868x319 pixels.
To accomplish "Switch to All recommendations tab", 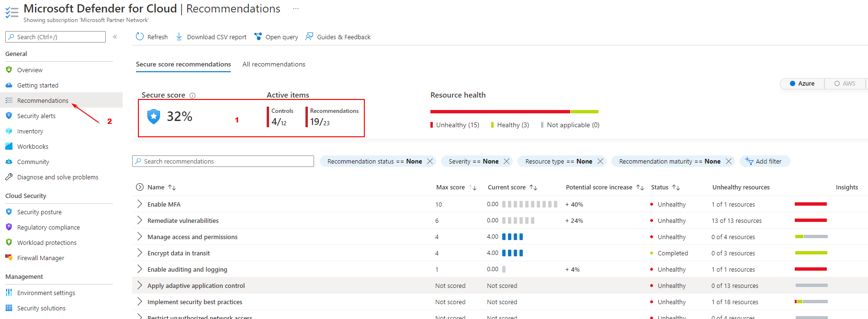I will [274, 64].
